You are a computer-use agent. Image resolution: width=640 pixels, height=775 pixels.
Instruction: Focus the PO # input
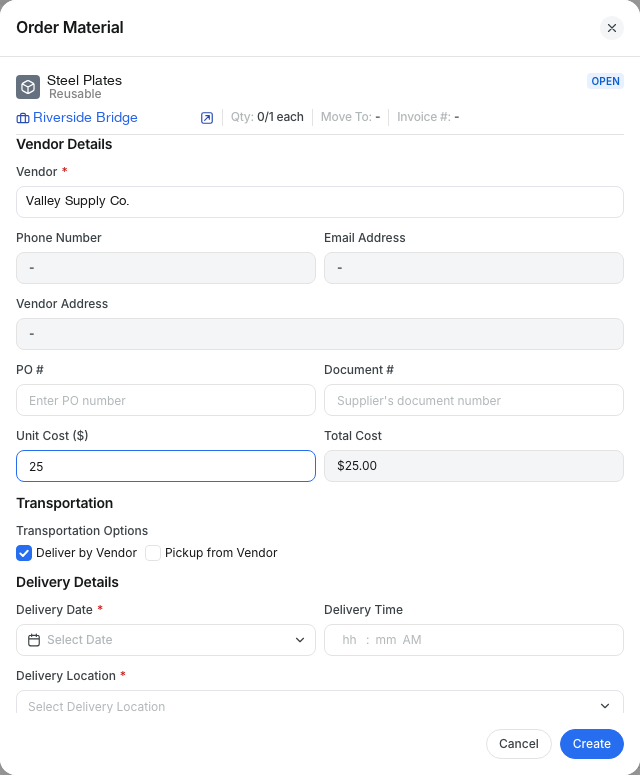click(166, 400)
